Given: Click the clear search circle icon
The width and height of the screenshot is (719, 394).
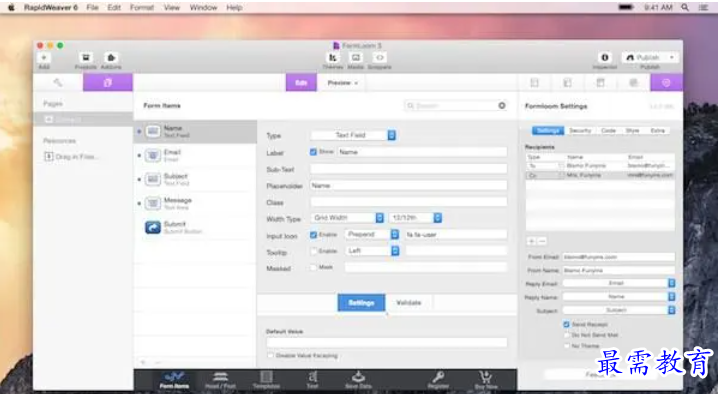Looking at the screenshot, I should tap(502, 105).
